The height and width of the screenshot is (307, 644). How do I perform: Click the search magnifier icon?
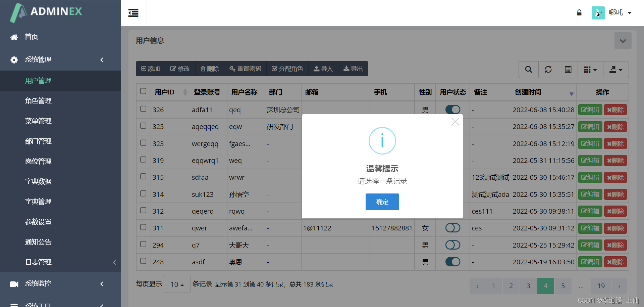(529, 70)
